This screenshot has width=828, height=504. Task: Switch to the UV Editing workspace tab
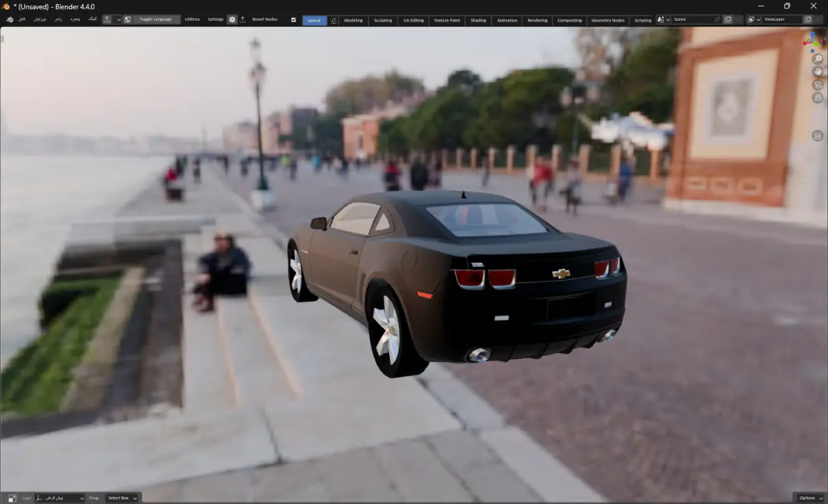[413, 21]
